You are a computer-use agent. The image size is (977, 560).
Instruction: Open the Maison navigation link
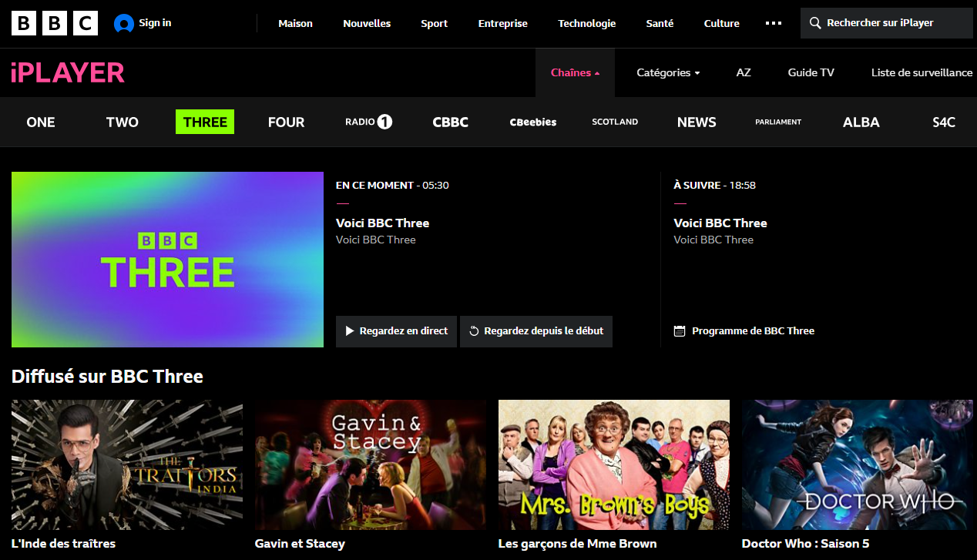[295, 24]
